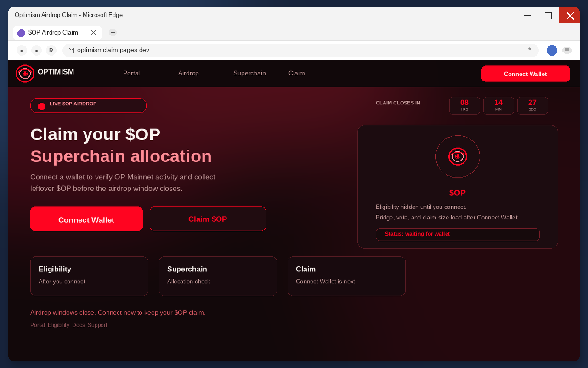The width and height of the screenshot is (588, 368).
Task: Click the gray extension icon beside the profile
Action: [567, 50]
